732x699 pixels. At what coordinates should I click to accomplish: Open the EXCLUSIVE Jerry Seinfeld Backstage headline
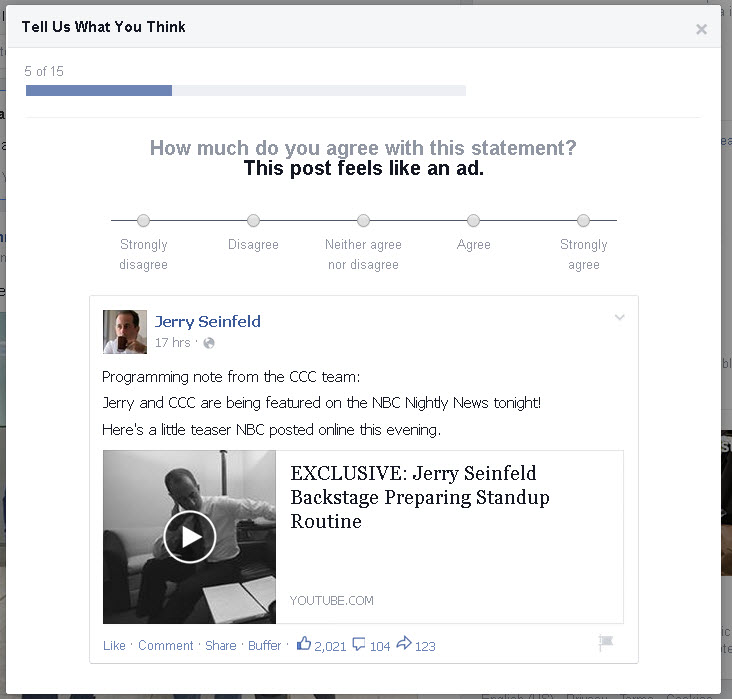click(420, 497)
